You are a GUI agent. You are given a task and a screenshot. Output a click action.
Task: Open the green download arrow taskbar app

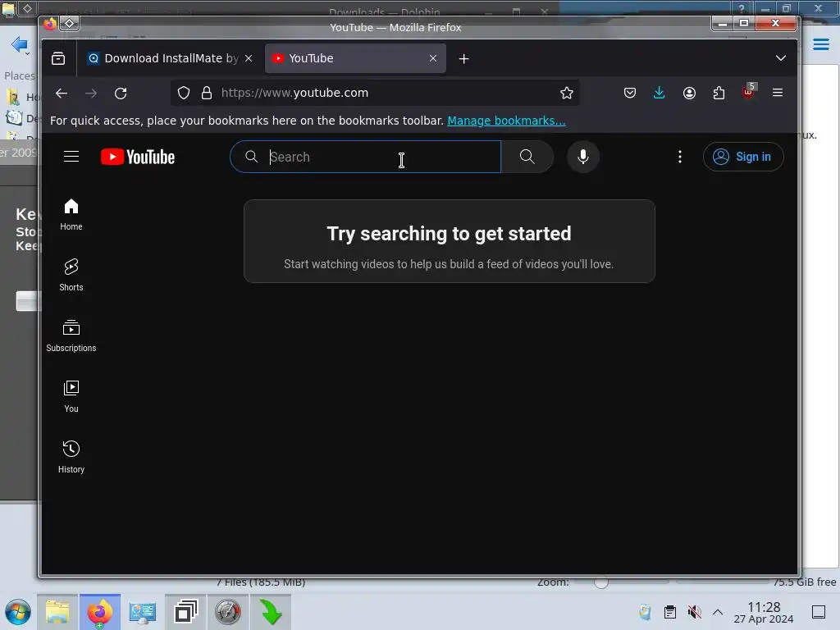[x=271, y=612]
